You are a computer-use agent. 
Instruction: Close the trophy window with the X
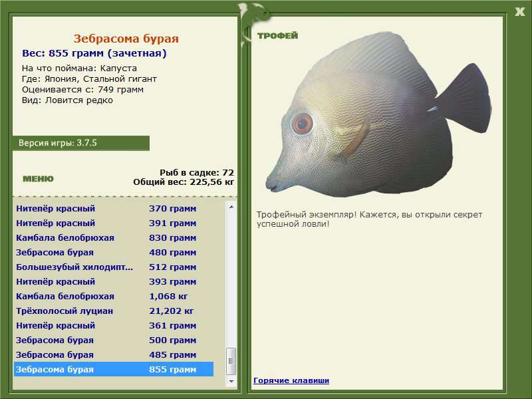click(x=519, y=11)
